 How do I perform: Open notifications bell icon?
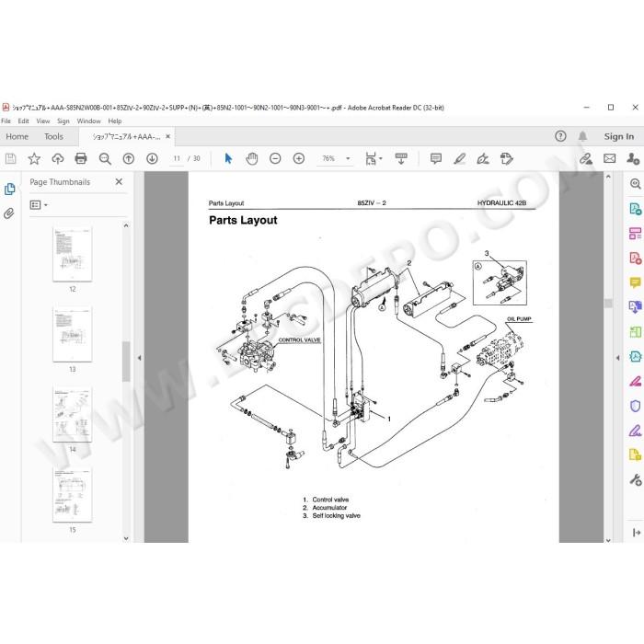click(x=582, y=136)
